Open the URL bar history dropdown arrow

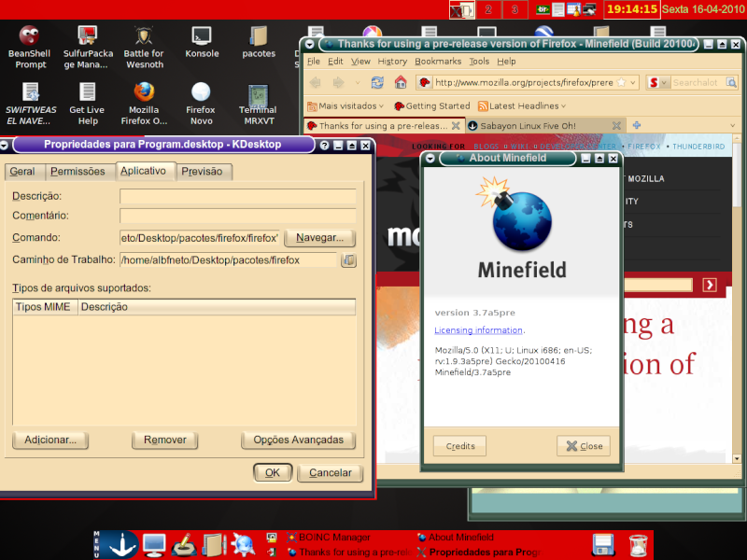[x=633, y=82]
